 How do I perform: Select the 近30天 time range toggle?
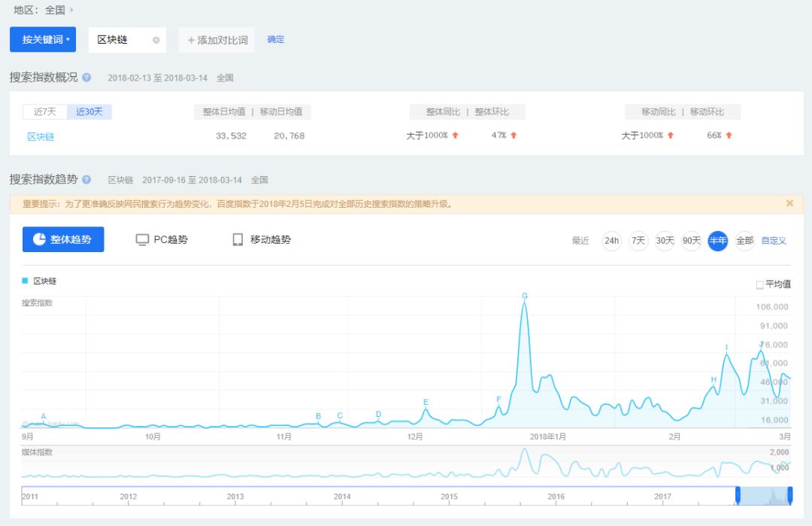[89, 111]
